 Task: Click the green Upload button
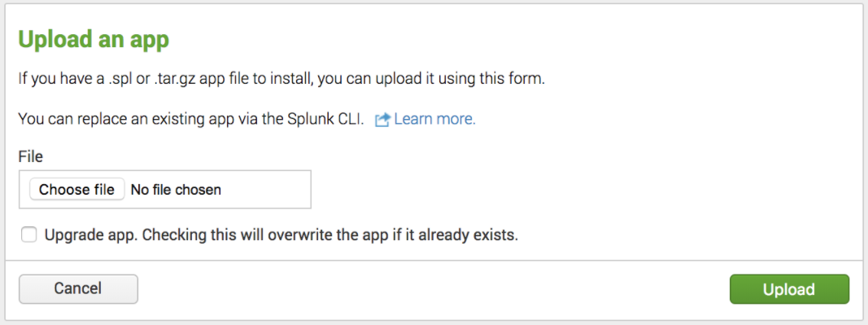pyautogui.click(x=789, y=289)
